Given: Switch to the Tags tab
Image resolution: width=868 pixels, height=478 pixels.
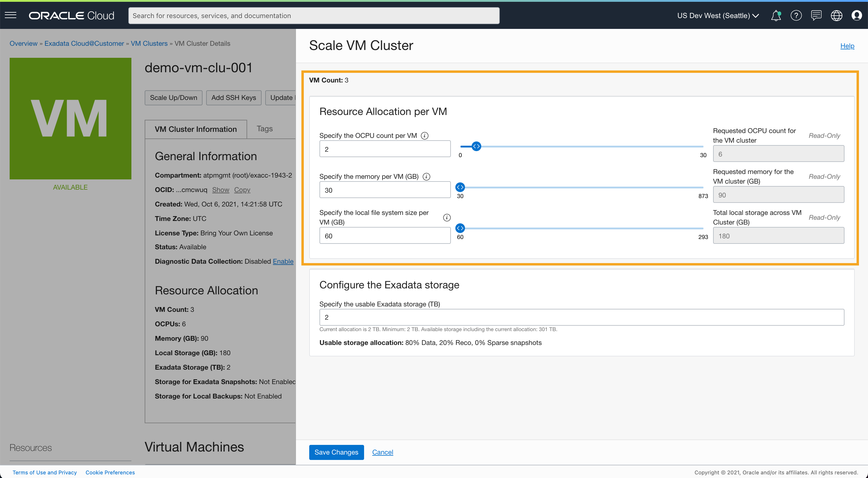Looking at the screenshot, I should coord(265,129).
